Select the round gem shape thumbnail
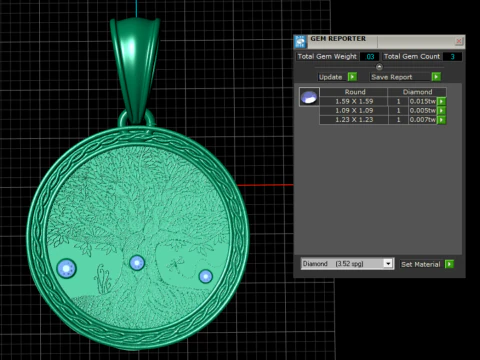Screen dimensions: 480x360 [309, 97]
